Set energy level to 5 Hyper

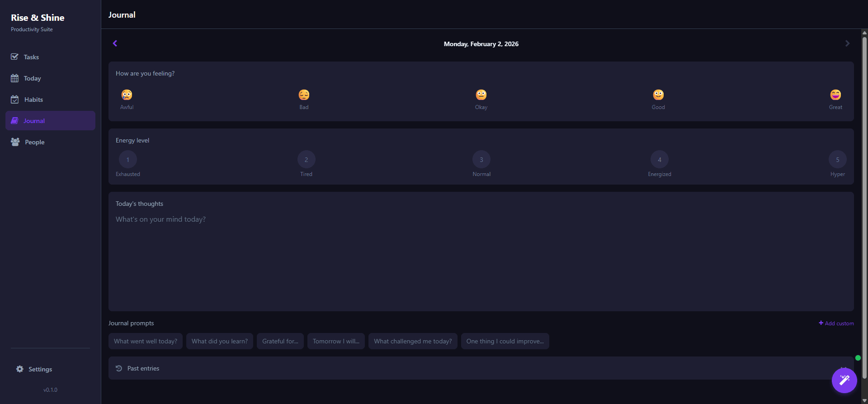(x=837, y=160)
